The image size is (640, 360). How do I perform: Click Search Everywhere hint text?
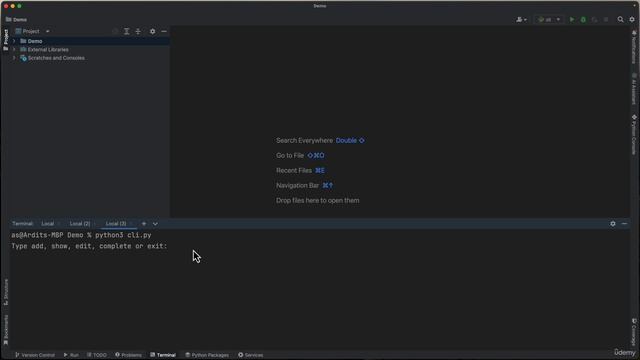(x=304, y=140)
